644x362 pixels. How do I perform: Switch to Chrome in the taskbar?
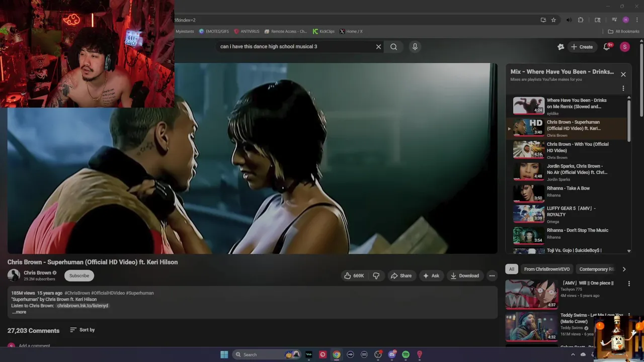coord(336,354)
